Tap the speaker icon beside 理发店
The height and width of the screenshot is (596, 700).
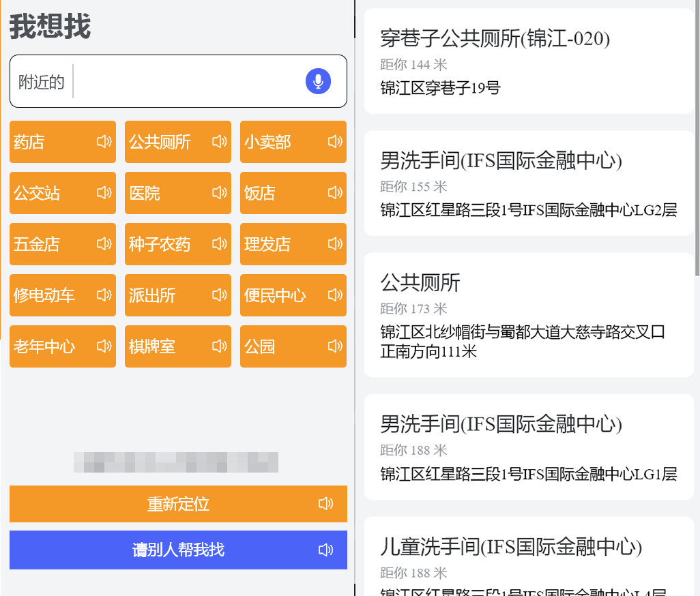pos(334,244)
